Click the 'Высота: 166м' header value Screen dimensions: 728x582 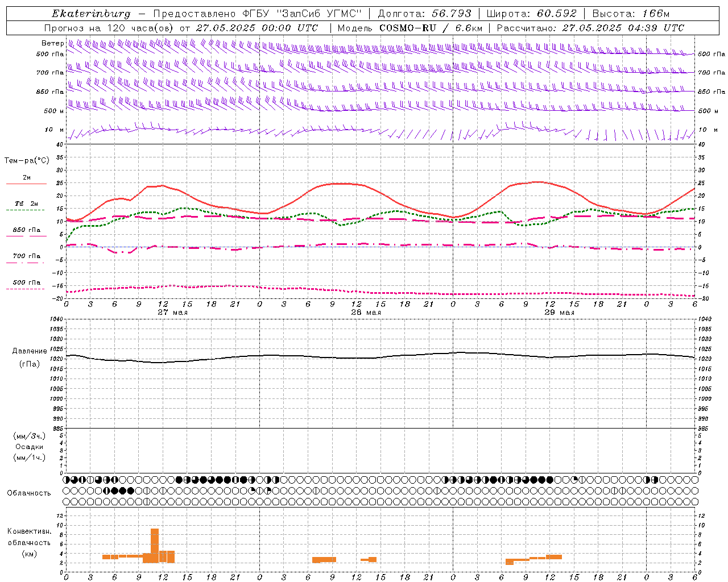[x=631, y=14]
